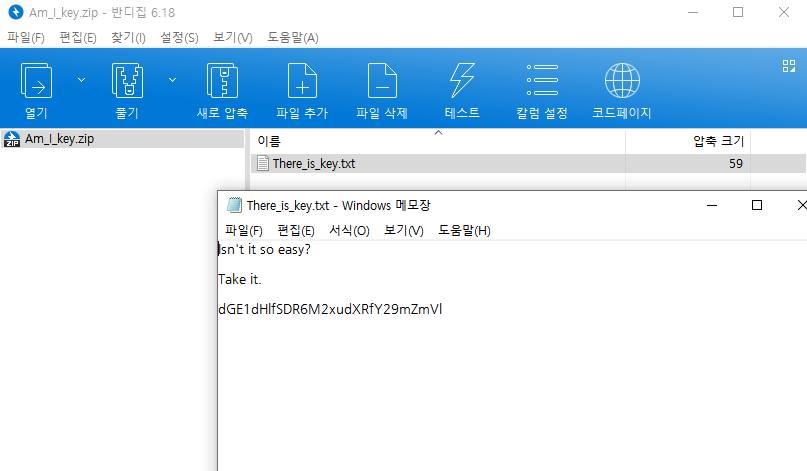Maximize the Notepad window
The width and height of the screenshot is (807, 471).
tap(757, 205)
